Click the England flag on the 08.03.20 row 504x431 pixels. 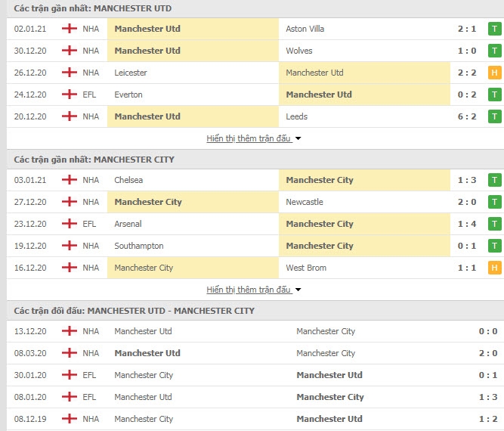(70, 353)
